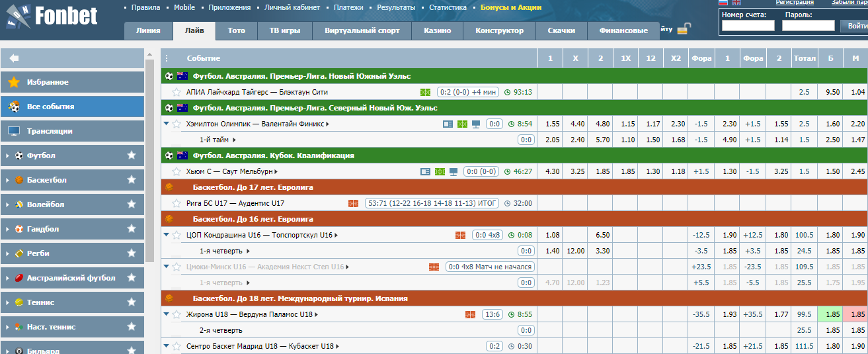Click the Fonbet logo

(51, 17)
